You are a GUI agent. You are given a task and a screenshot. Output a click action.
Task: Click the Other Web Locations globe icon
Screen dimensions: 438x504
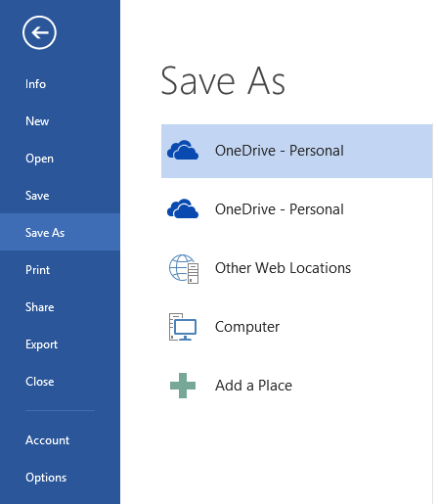pos(184,268)
